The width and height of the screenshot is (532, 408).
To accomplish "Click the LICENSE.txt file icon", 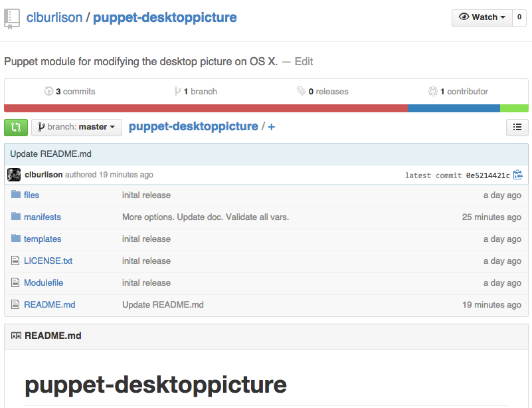I will point(15,260).
